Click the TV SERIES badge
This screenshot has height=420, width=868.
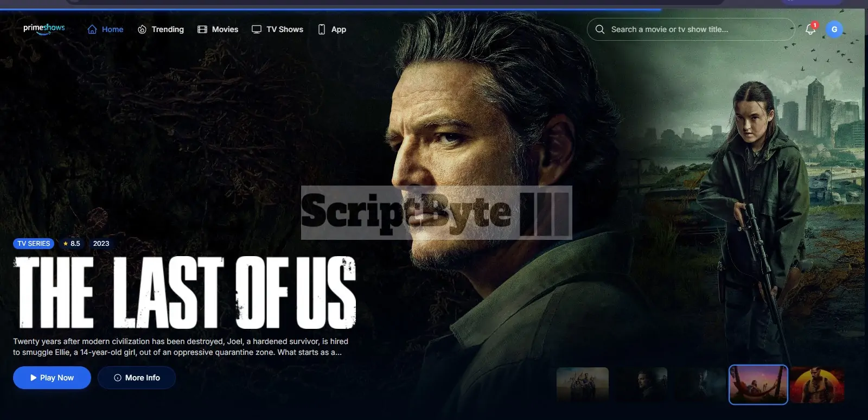(x=34, y=244)
